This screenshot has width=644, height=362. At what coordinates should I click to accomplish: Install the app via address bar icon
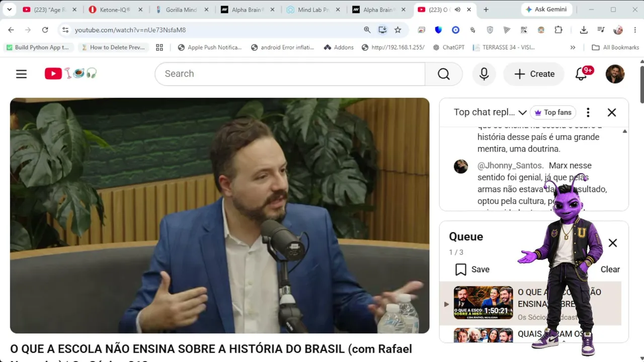382,30
